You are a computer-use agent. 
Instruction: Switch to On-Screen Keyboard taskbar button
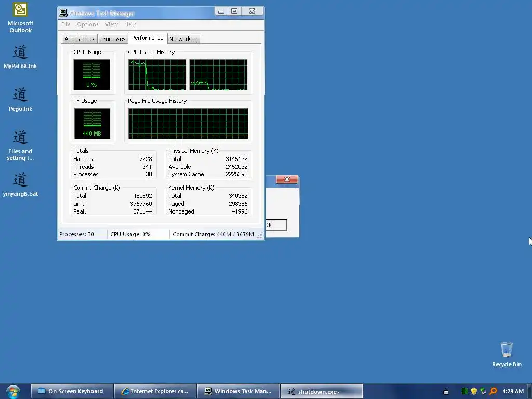click(72, 391)
